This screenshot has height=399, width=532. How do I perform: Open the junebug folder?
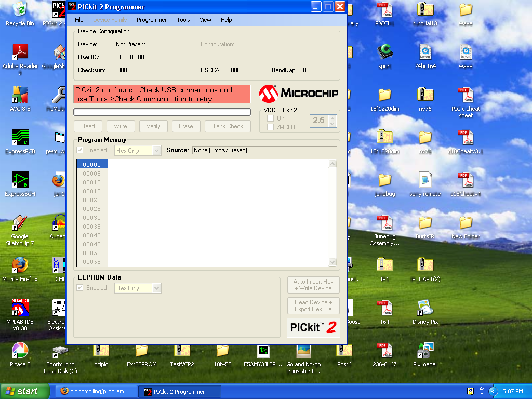coord(385,185)
